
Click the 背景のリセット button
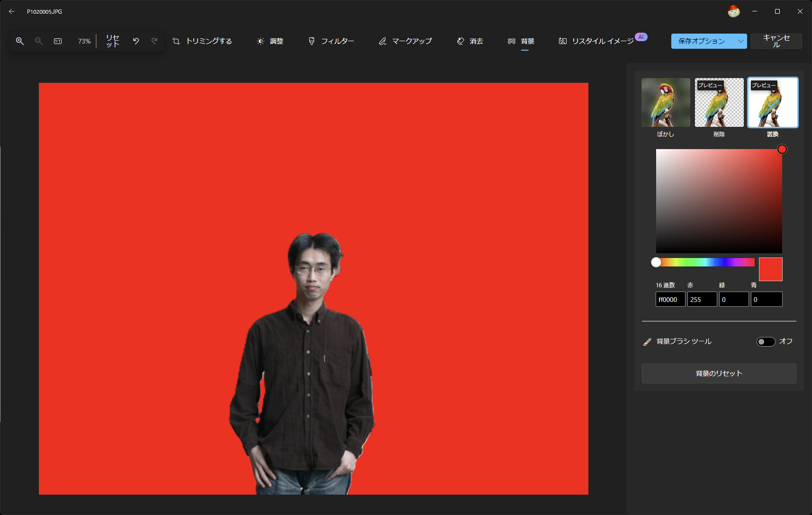point(719,373)
